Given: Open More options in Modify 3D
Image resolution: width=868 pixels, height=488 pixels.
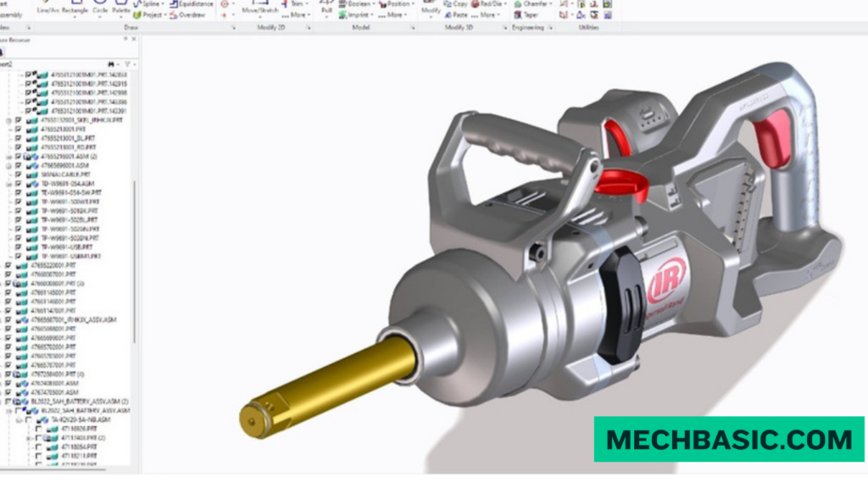Looking at the screenshot, I should click(x=486, y=15).
